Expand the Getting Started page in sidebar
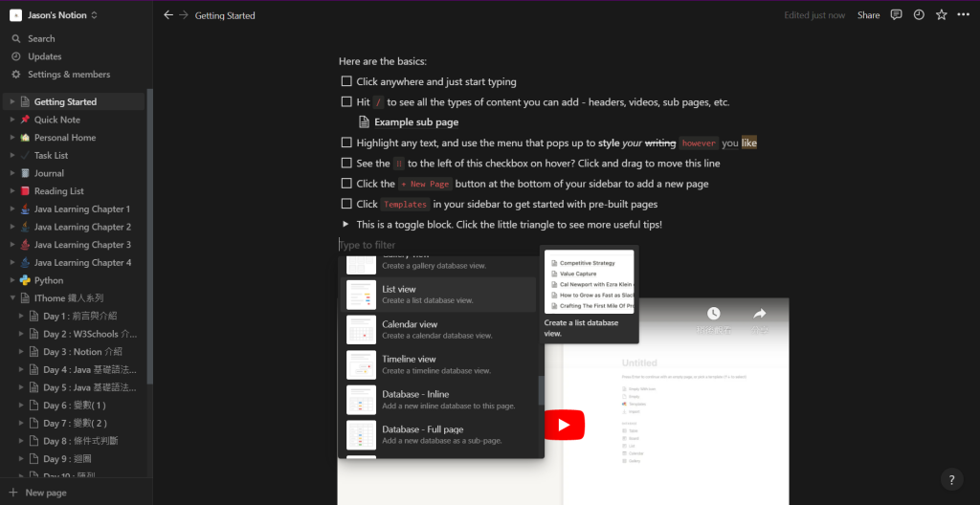This screenshot has width=980, height=505. (x=11, y=102)
